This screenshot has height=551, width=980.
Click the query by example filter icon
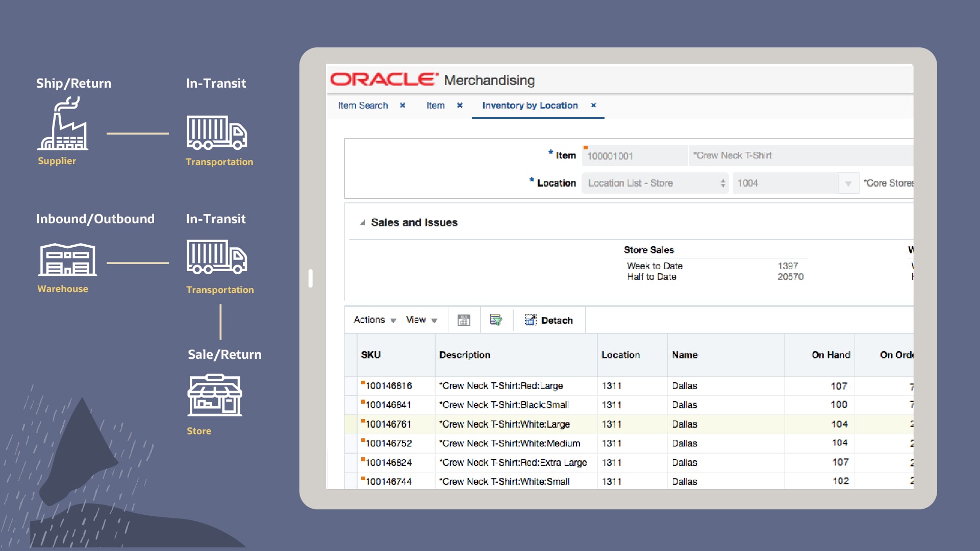[x=496, y=320]
